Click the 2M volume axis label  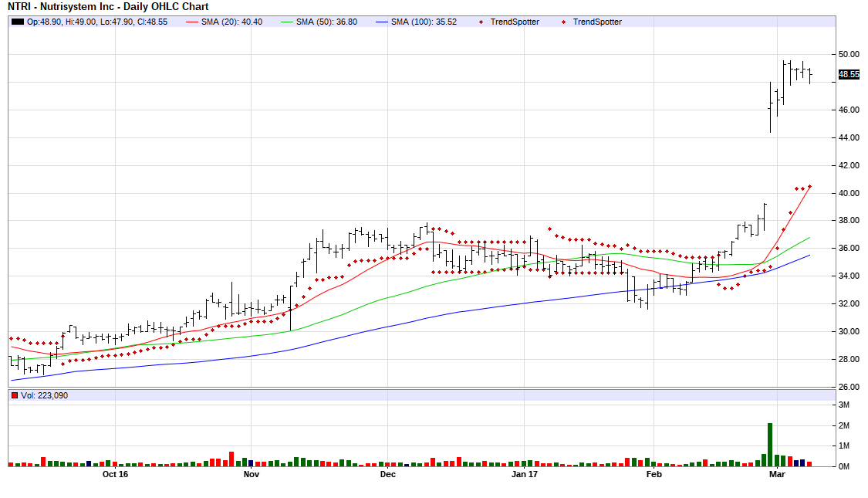click(x=843, y=425)
